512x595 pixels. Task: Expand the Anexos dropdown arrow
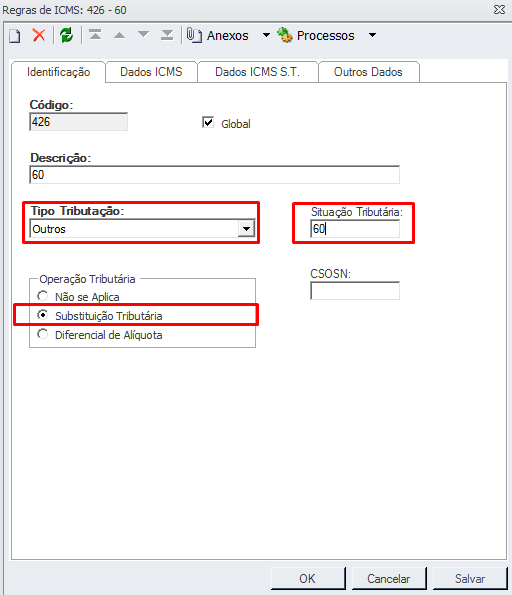click(x=266, y=35)
